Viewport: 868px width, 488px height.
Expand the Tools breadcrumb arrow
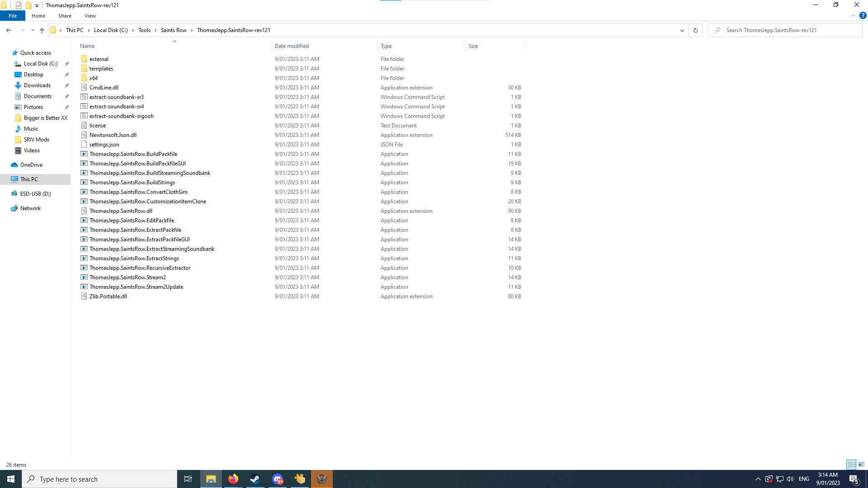tap(156, 30)
